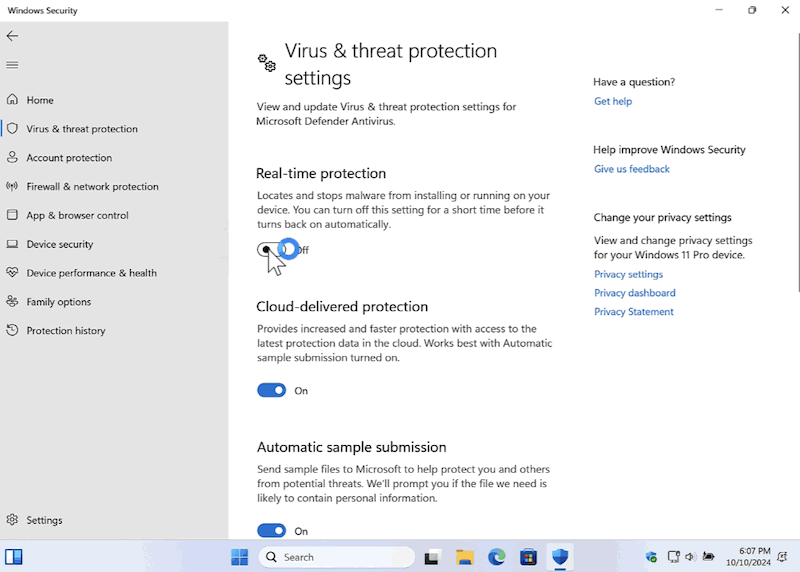Viewport: 800px width, 572px height.
Task: Click the Settings gear icon in sidebar
Action: tap(12, 519)
